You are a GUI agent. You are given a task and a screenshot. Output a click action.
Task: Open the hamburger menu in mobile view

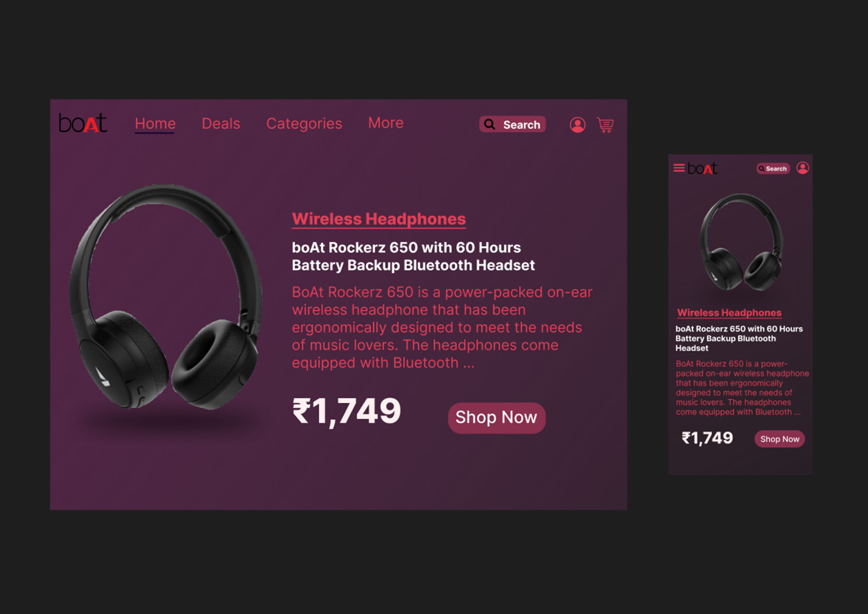coord(679,168)
